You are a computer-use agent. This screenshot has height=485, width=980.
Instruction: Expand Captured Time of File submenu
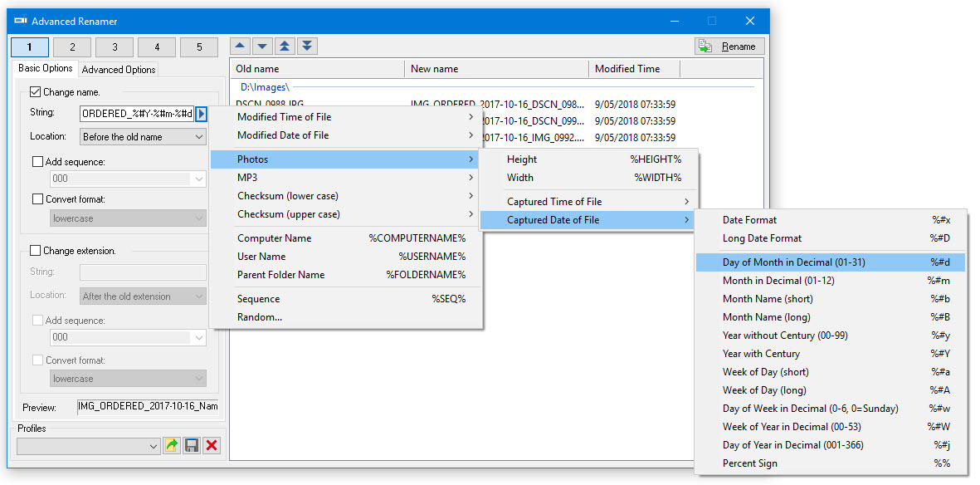point(588,202)
